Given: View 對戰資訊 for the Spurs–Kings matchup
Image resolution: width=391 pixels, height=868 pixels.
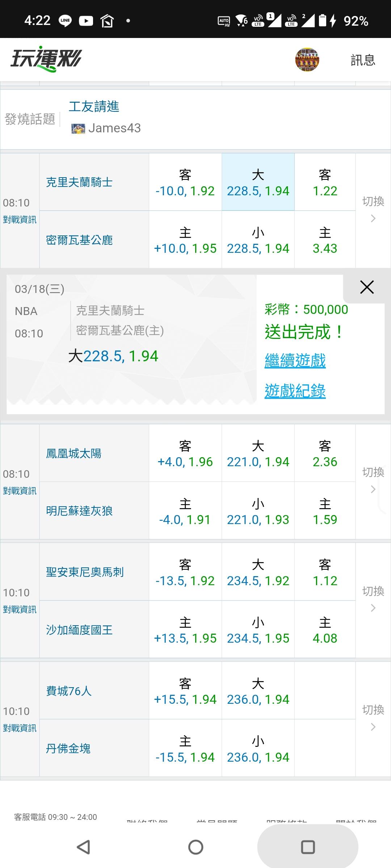Looking at the screenshot, I should 20,610.
